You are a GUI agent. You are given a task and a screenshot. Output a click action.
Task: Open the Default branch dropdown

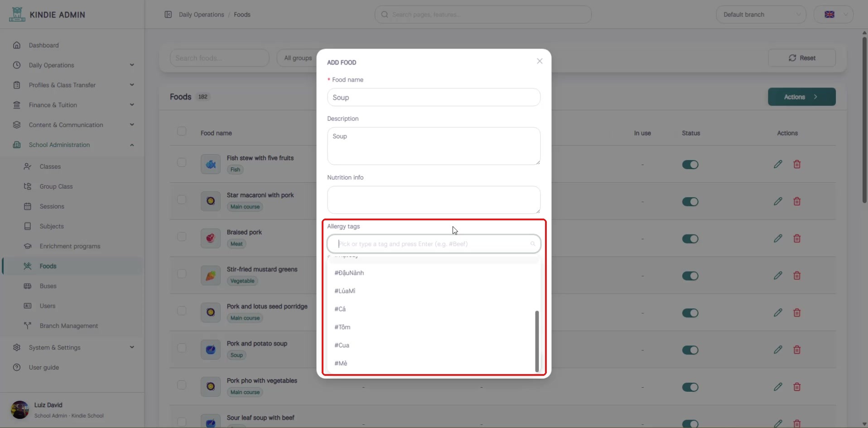761,15
